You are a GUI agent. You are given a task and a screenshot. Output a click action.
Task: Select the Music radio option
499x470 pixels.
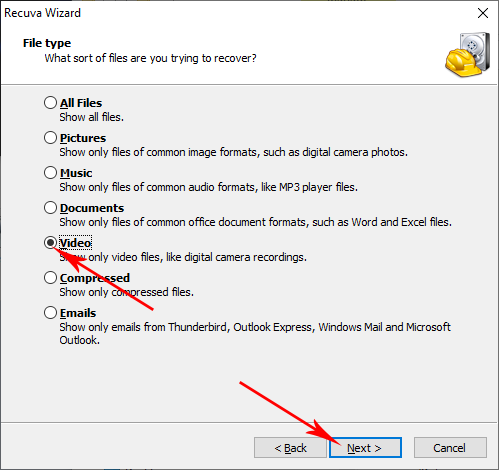(50, 173)
